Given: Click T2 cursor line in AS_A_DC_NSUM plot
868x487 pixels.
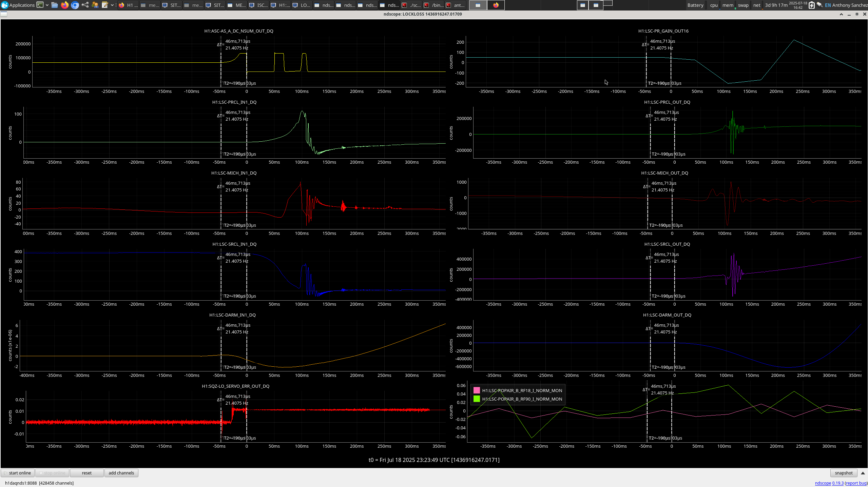Looking at the screenshot, I should pos(247,61).
